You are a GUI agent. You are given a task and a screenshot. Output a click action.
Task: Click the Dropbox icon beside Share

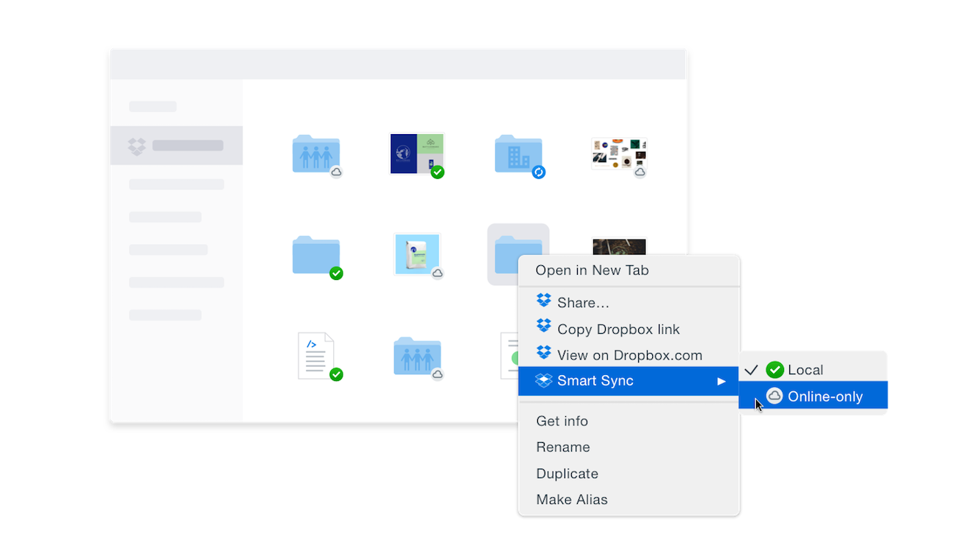click(x=544, y=301)
